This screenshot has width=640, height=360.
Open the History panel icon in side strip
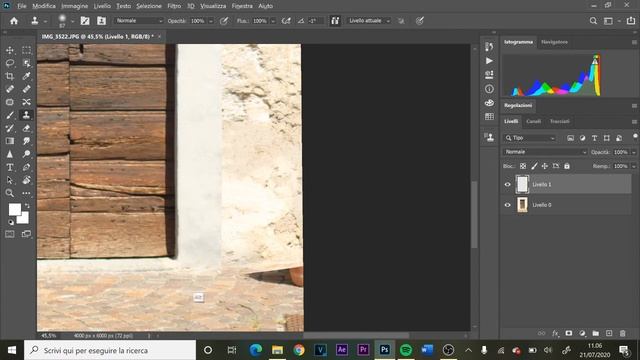click(x=489, y=47)
